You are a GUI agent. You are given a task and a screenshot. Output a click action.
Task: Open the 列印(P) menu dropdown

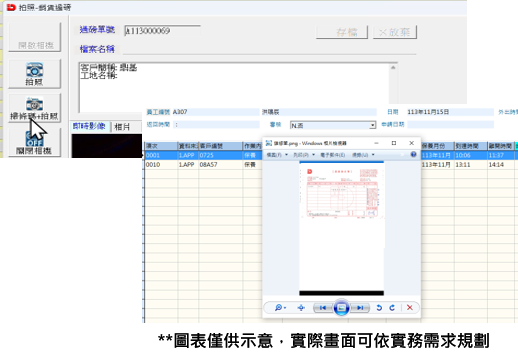304,155
